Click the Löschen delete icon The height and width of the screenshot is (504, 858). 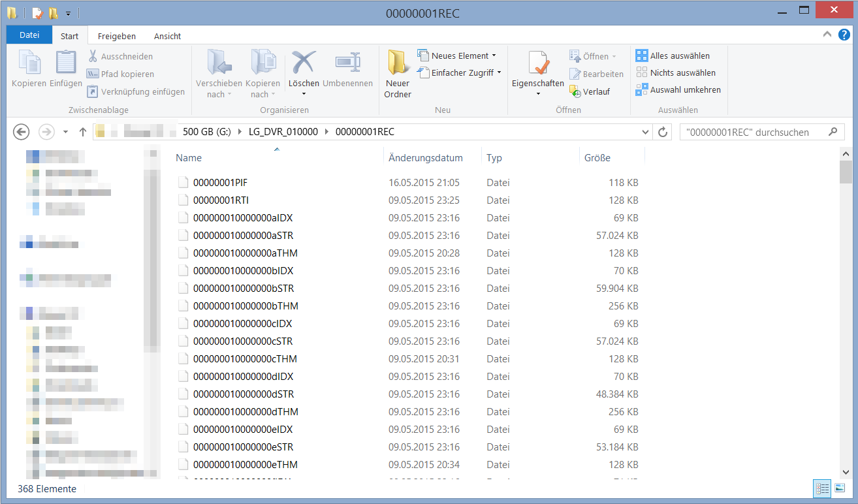point(304,64)
